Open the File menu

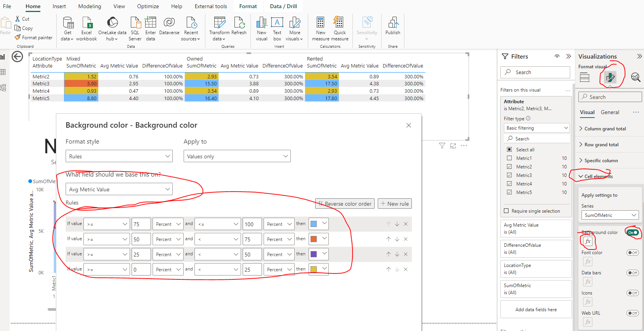[x=7, y=6]
